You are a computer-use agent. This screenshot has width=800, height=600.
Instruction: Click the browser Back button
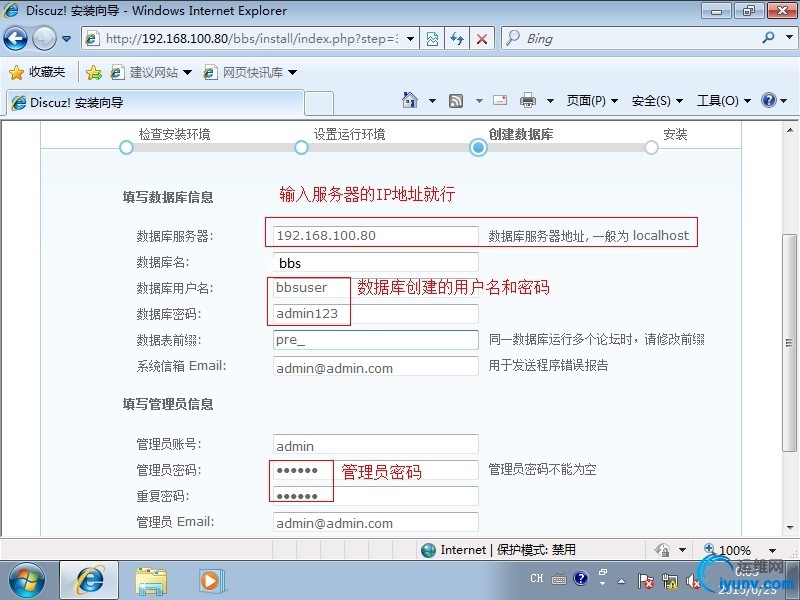click(x=15, y=39)
